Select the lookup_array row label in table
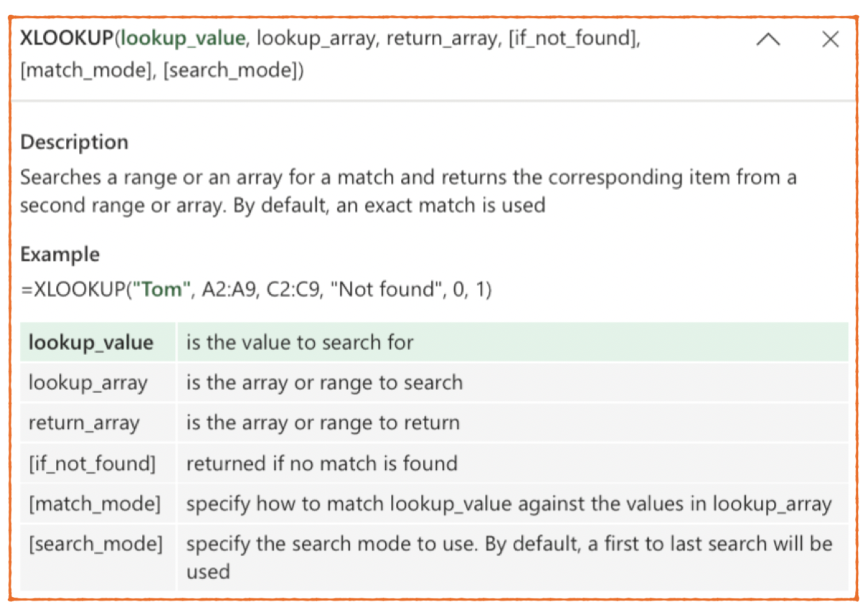 coord(88,382)
